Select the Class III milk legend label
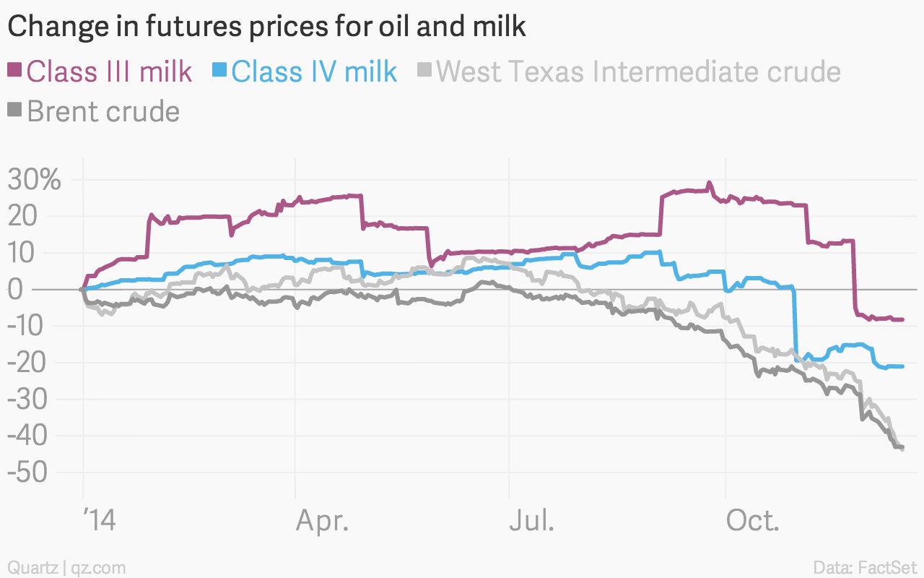 pos(109,72)
